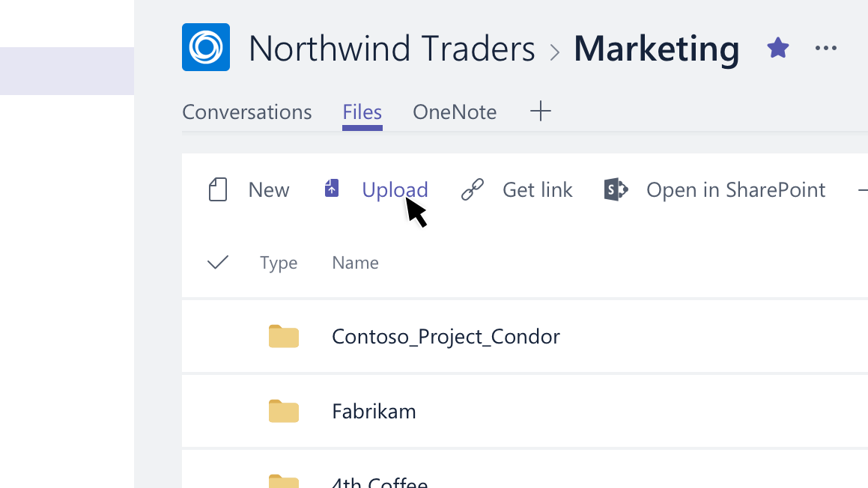Select the Files tab
This screenshot has width=868, height=488.
coord(362,112)
